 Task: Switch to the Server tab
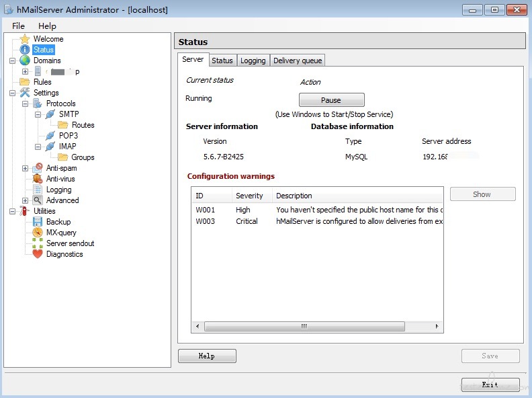(193, 59)
